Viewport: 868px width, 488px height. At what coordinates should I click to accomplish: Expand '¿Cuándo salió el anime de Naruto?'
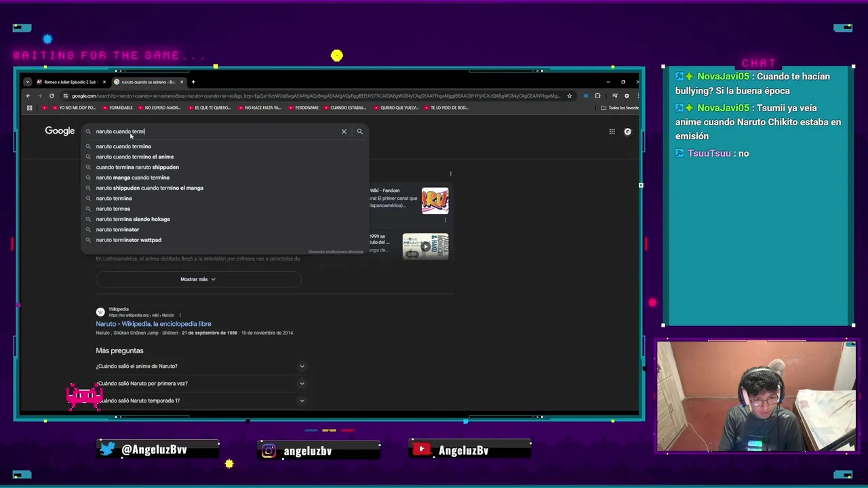click(x=200, y=366)
